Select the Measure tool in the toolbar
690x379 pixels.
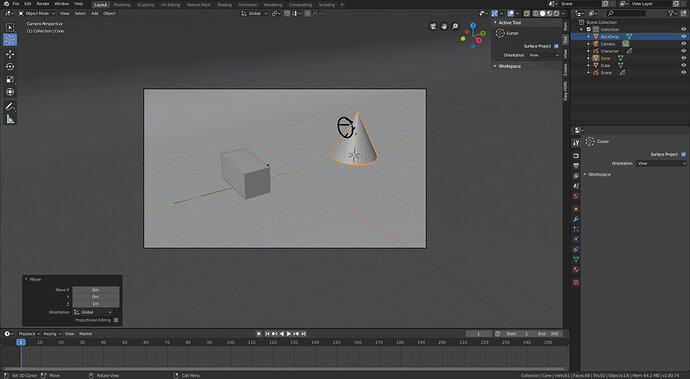pos(10,119)
